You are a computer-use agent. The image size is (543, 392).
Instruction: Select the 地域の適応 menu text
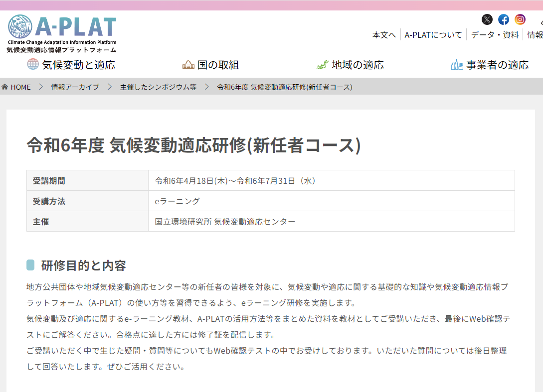click(358, 65)
